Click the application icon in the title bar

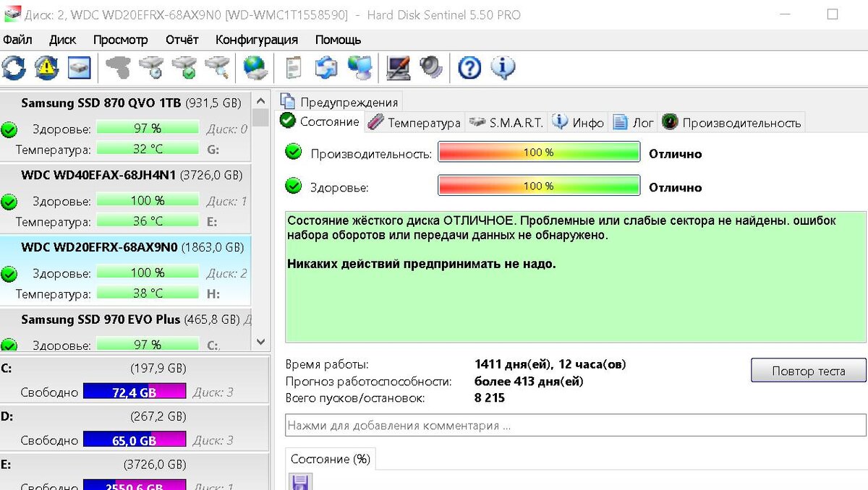(12, 14)
